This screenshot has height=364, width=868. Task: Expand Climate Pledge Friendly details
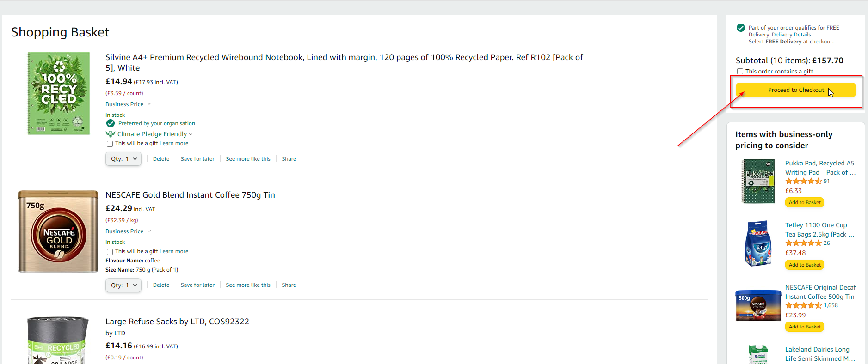[x=155, y=134]
